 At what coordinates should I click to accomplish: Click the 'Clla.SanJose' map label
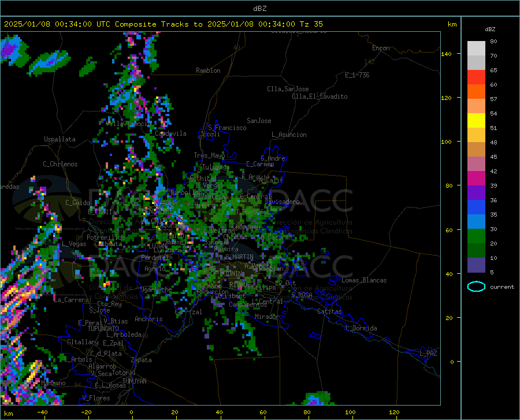pos(288,89)
